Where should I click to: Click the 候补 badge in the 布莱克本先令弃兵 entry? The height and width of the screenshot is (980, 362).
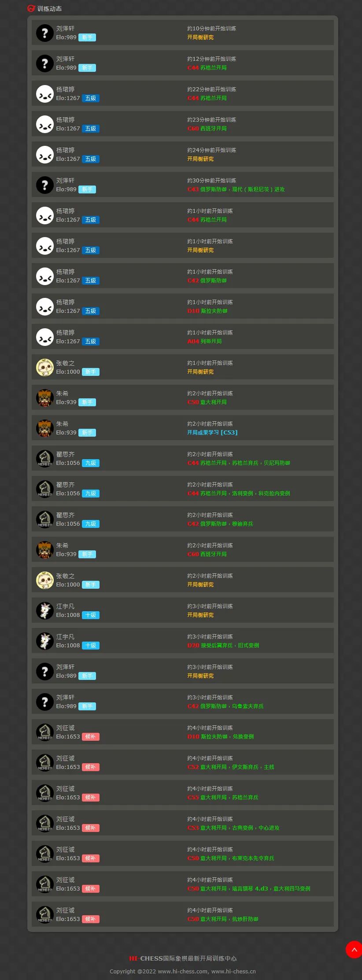click(x=90, y=858)
